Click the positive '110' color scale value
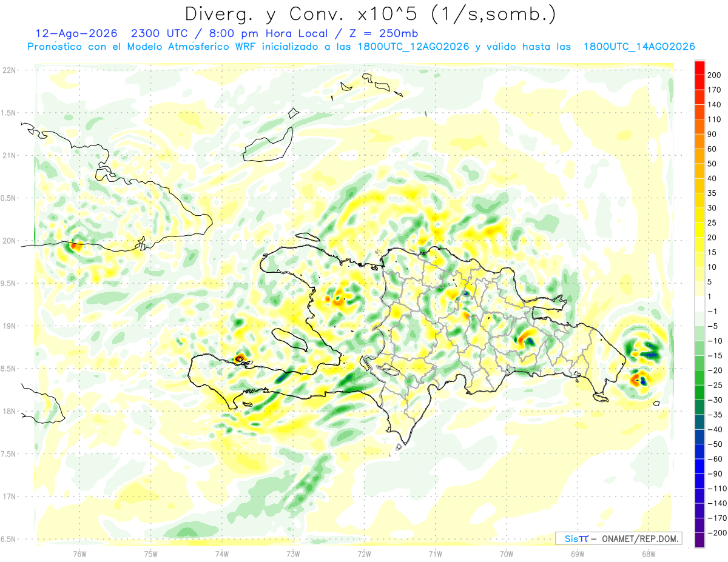The height and width of the screenshot is (562, 728). point(714,119)
